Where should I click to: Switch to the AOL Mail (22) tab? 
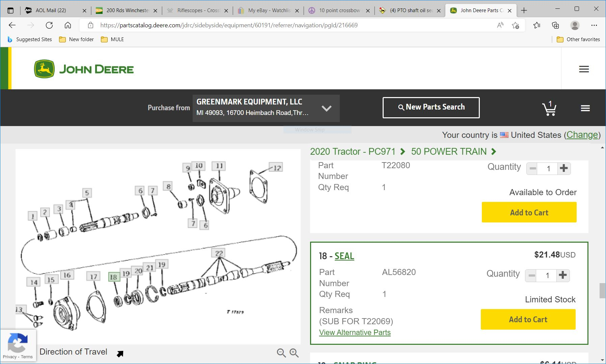pos(55,10)
